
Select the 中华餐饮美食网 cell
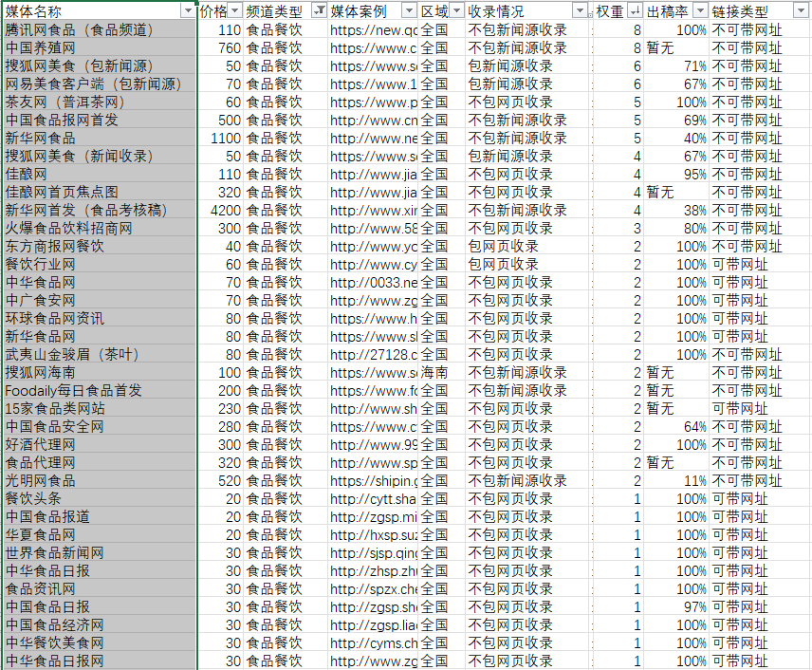coord(100,643)
